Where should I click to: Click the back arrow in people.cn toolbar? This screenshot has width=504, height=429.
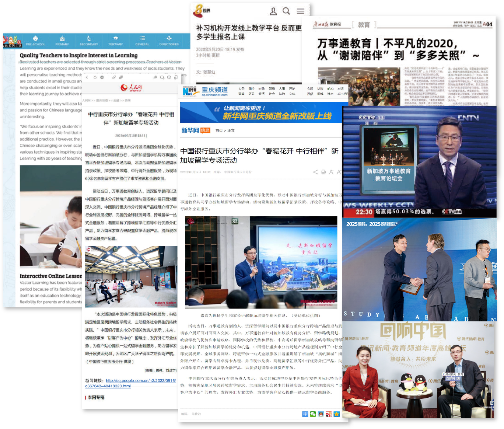pyautogui.click(x=87, y=77)
